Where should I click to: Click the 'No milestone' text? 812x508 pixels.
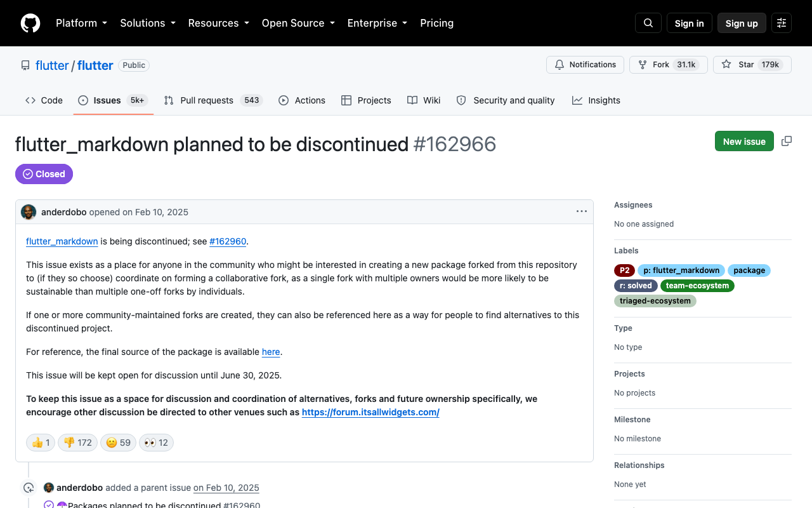point(638,439)
